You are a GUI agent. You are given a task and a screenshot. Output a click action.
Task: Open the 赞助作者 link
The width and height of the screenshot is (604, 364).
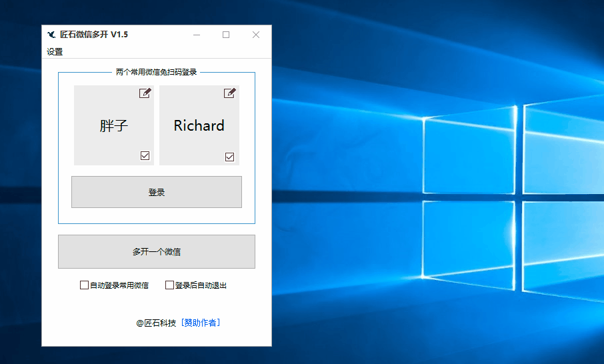[x=201, y=323]
